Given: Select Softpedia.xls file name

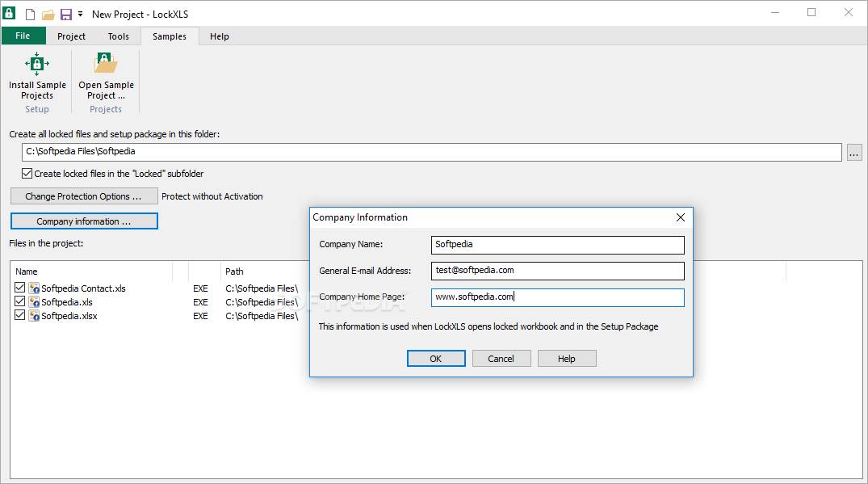Looking at the screenshot, I should [67, 302].
